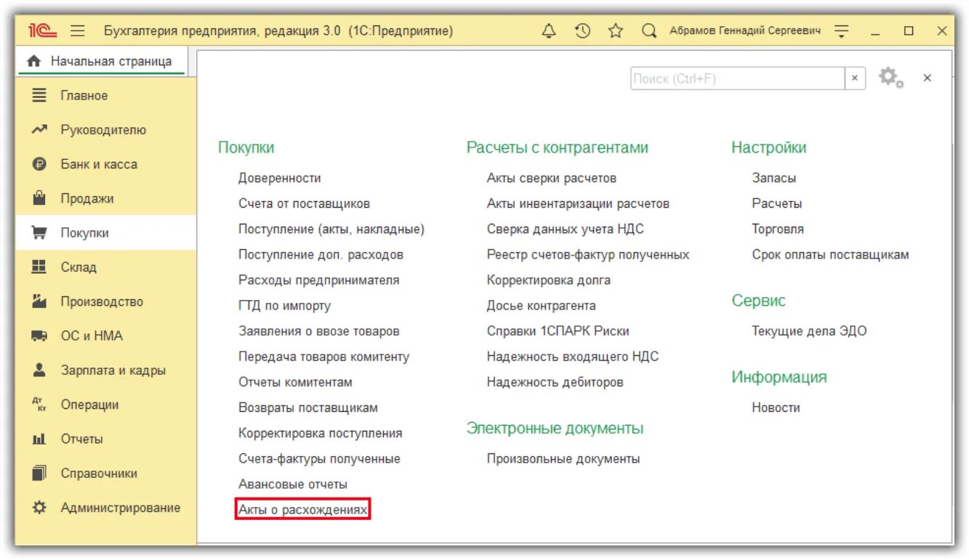Click the Продажи shopping bag icon
Image resolution: width=969 pixels, height=560 pixels.
39,198
